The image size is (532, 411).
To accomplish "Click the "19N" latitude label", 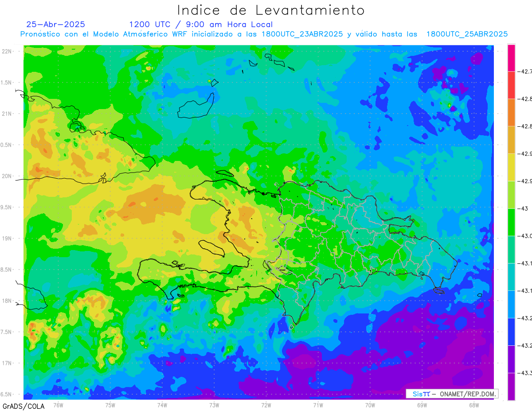I will pyautogui.click(x=7, y=239).
